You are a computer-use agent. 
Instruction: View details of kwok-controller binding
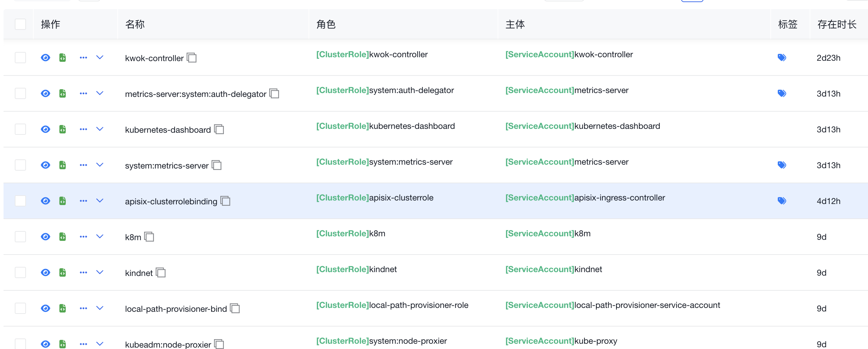point(45,58)
